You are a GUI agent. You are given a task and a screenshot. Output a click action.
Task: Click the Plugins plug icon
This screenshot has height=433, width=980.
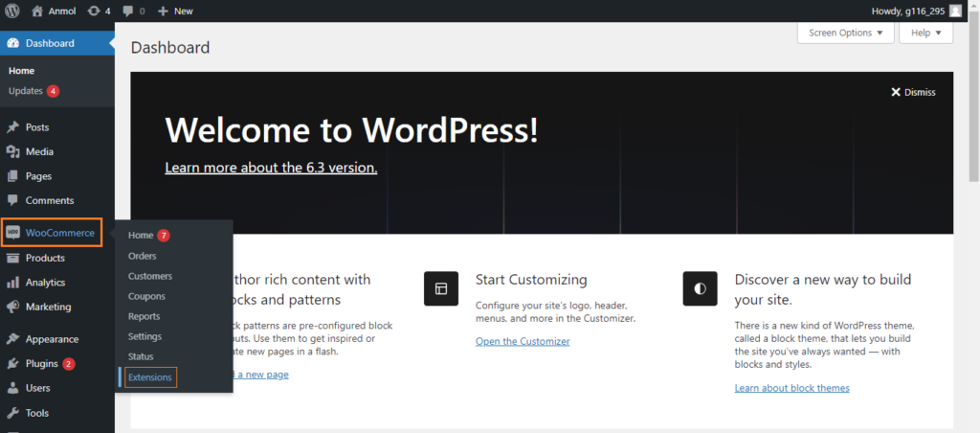pos(12,363)
